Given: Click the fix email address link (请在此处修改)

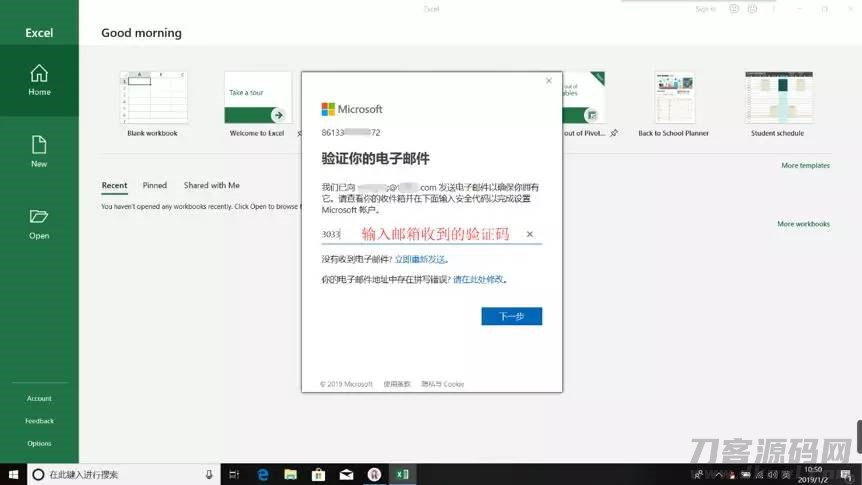Looking at the screenshot, I should pyautogui.click(x=478, y=279).
